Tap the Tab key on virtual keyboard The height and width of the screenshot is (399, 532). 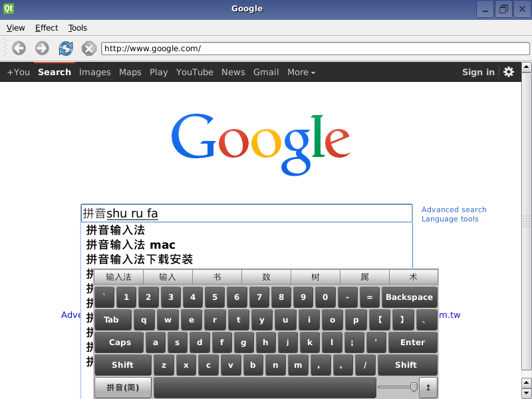click(112, 320)
